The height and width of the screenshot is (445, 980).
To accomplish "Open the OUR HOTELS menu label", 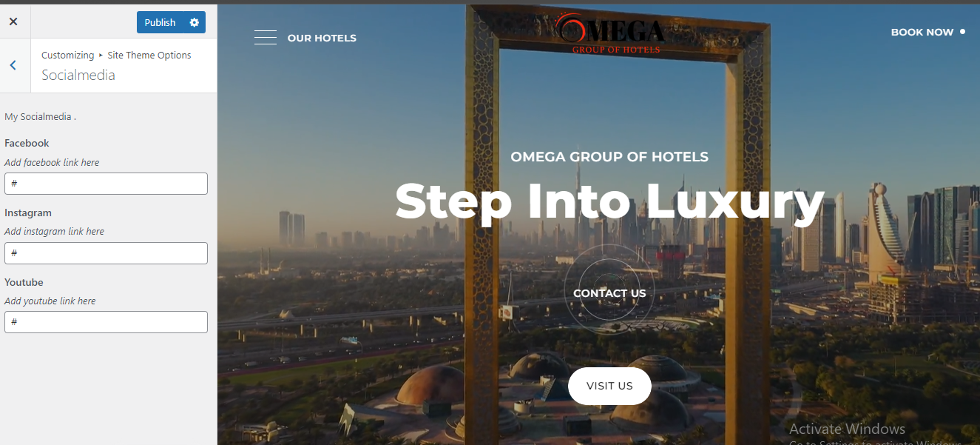I will [x=322, y=38].
